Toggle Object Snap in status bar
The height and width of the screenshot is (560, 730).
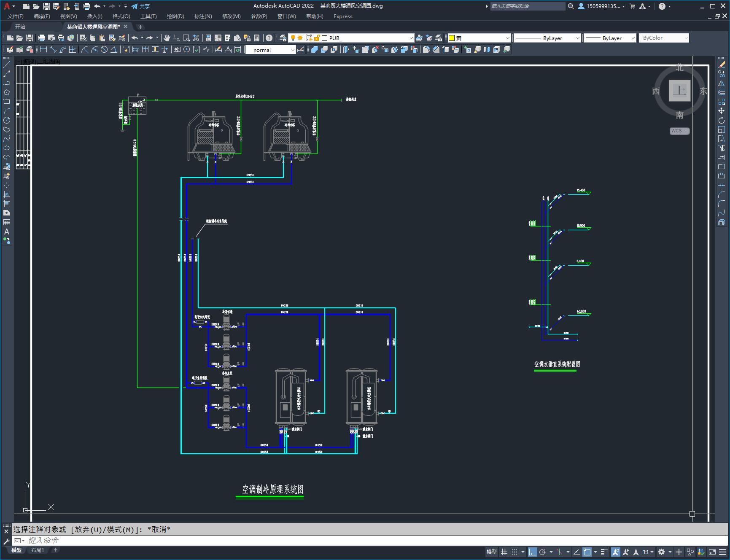587,552
